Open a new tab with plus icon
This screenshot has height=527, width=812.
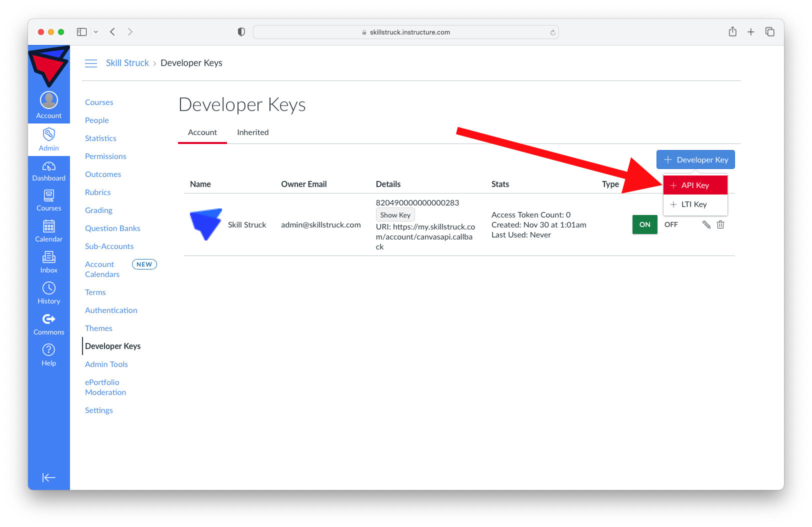[751, 32]
